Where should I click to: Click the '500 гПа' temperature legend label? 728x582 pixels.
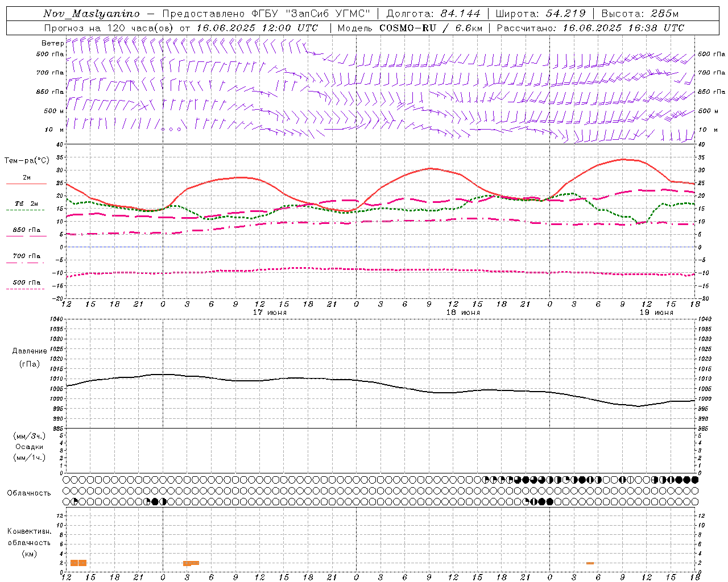point(27,282)
